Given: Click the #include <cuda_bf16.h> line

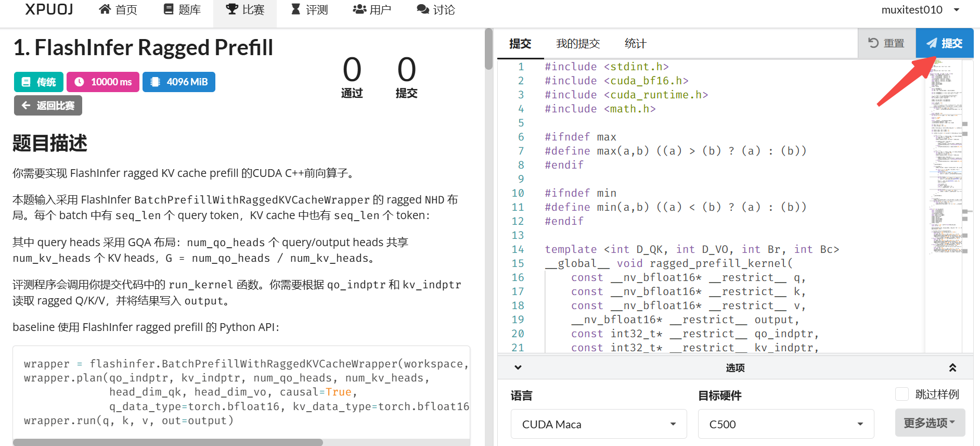Looking at the screenshot, I should click(616, 81).
